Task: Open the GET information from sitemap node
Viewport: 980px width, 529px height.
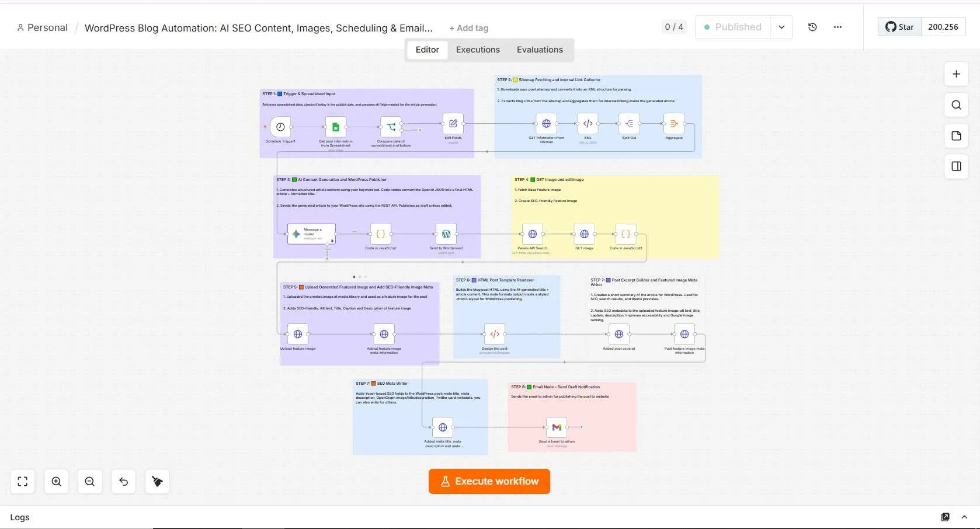Action: click(x=546, y=124)
